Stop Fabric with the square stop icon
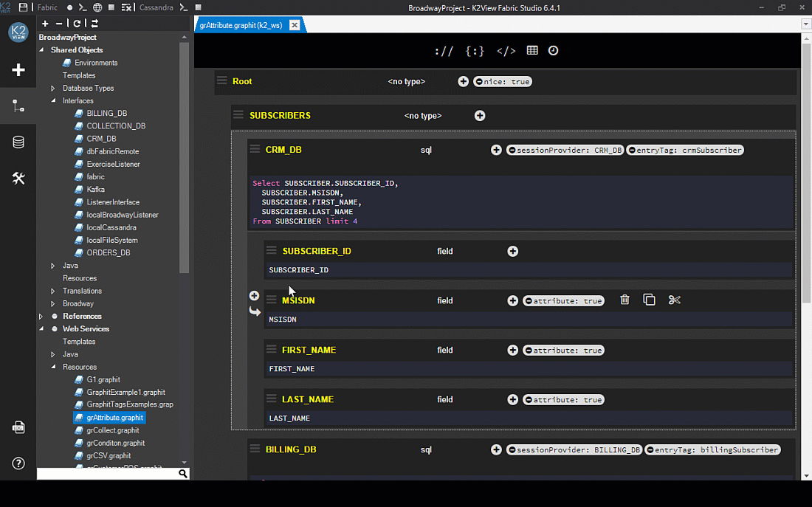This screenshot has height=507, width=812. point(111,7)
